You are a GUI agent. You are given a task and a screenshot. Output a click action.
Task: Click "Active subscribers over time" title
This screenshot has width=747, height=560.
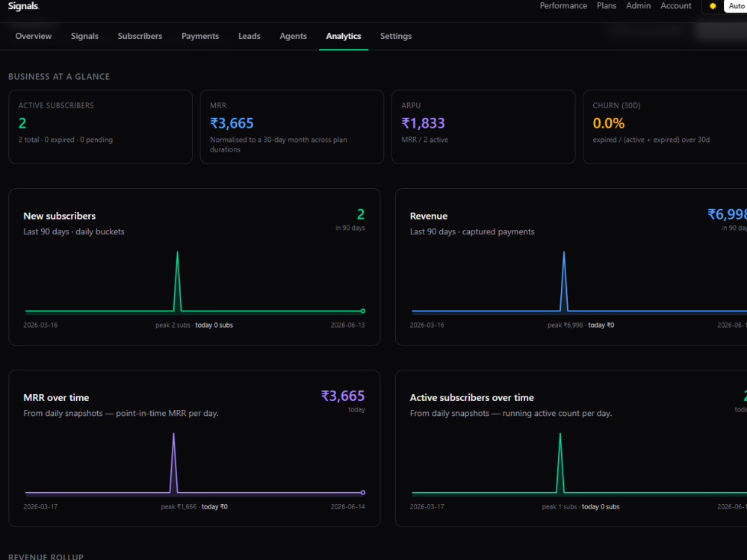tap(471, 398)
